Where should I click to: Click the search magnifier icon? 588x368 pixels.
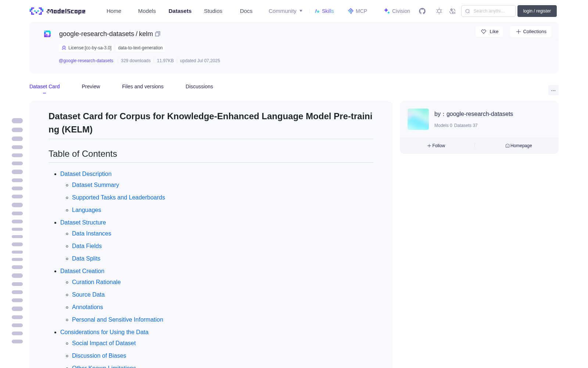pos(467,11)
